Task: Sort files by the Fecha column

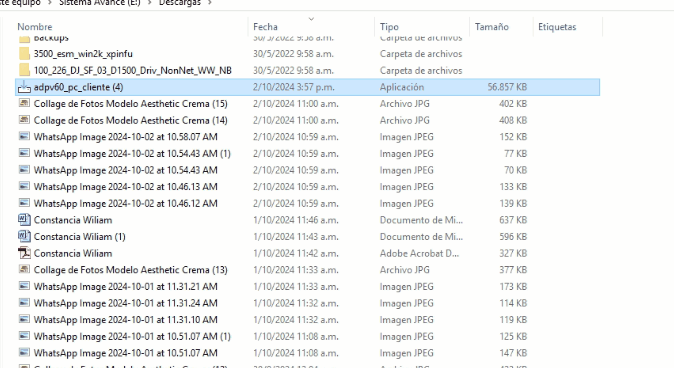Action: tap(265, 27)
